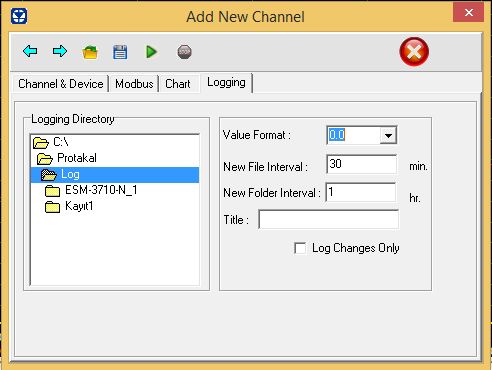The height and width of the screenshot is (370, 492).
Task: Stop channel with the grey stop sign icon
Action: (184, 52)
